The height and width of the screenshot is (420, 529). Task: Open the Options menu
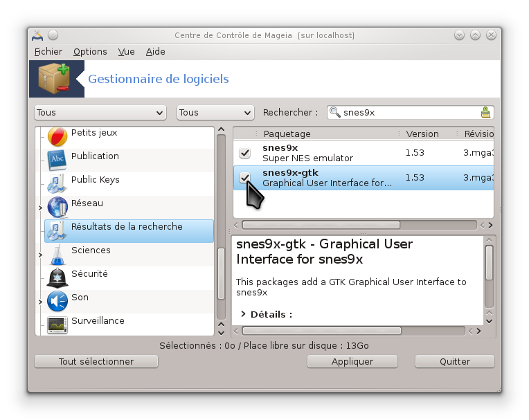tap(90, 52)
